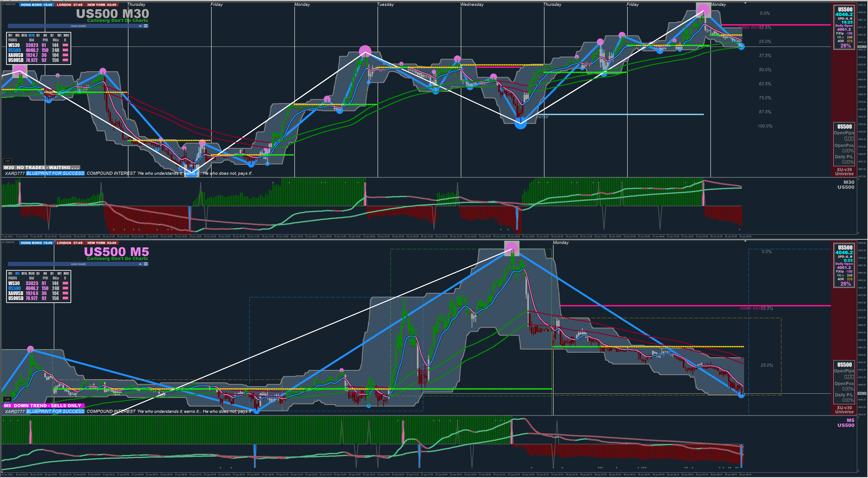
Task: Switch M30 chart panel to H4 timeframe
Action: [45, 35]
